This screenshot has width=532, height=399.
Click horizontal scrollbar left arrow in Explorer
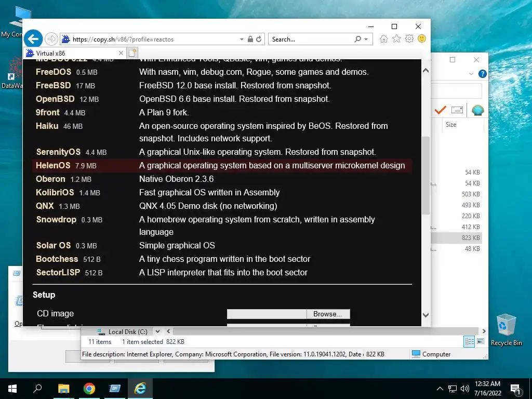168,331
